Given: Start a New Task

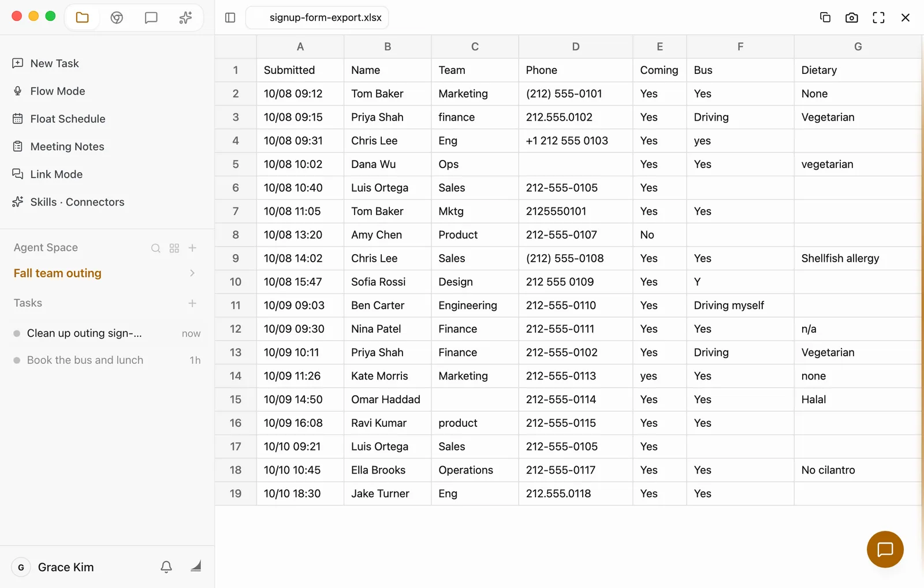Looking at the screenshot, I should [x=54, y=63].
